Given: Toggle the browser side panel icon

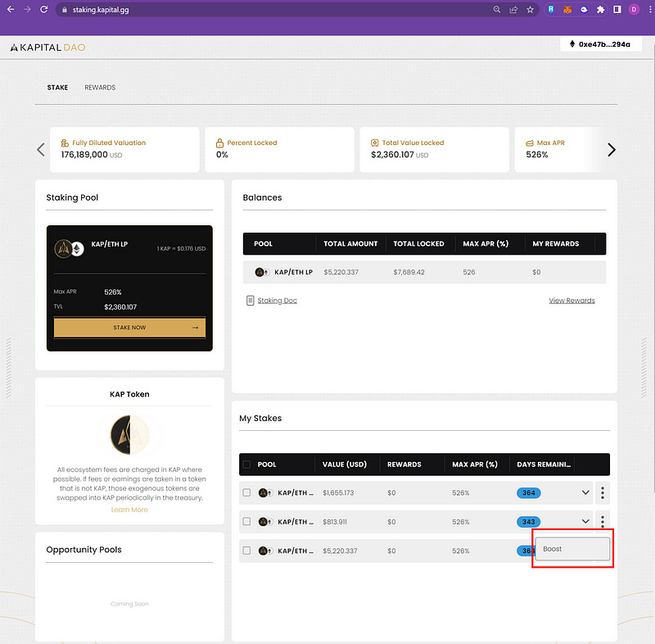Looking at the screenshot, I should pos(617,9).
